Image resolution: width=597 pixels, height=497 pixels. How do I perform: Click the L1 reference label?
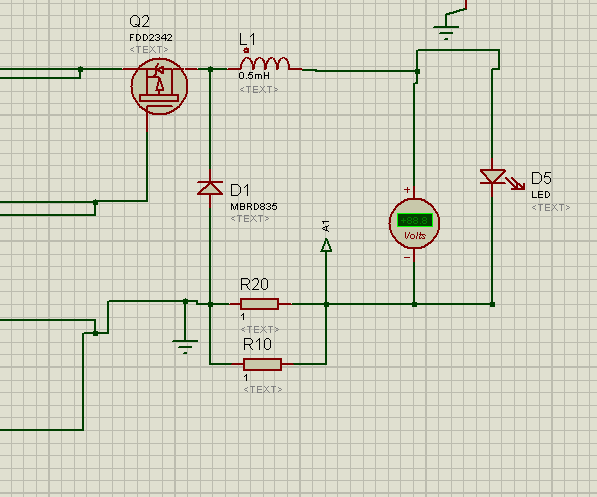(247, 39)
